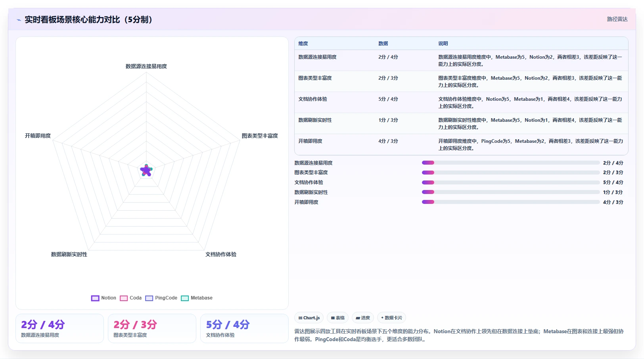Click the 开箱即用度 radar axis label
Image resolution: width=644 pixels, height=359 pixels.
[x=38, y=136]
